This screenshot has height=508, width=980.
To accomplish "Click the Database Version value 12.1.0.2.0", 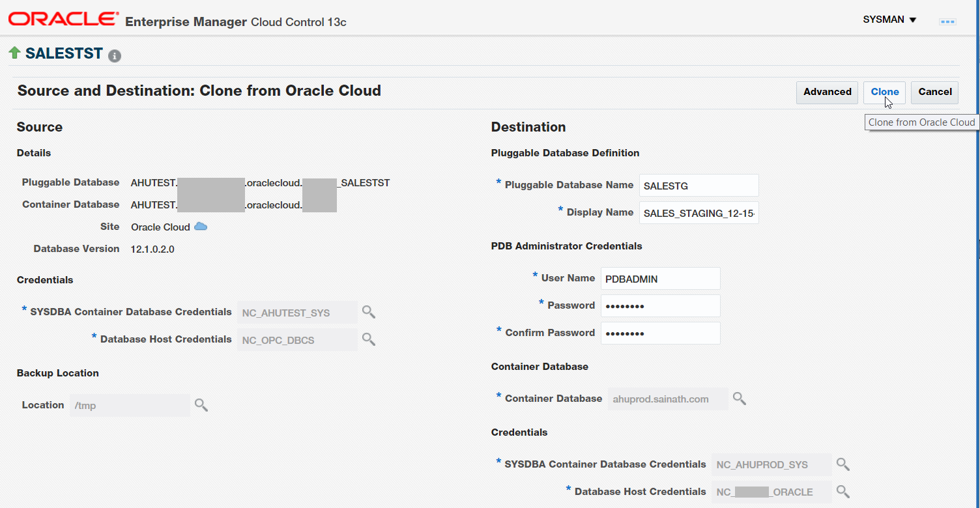I will click(152, 249).
